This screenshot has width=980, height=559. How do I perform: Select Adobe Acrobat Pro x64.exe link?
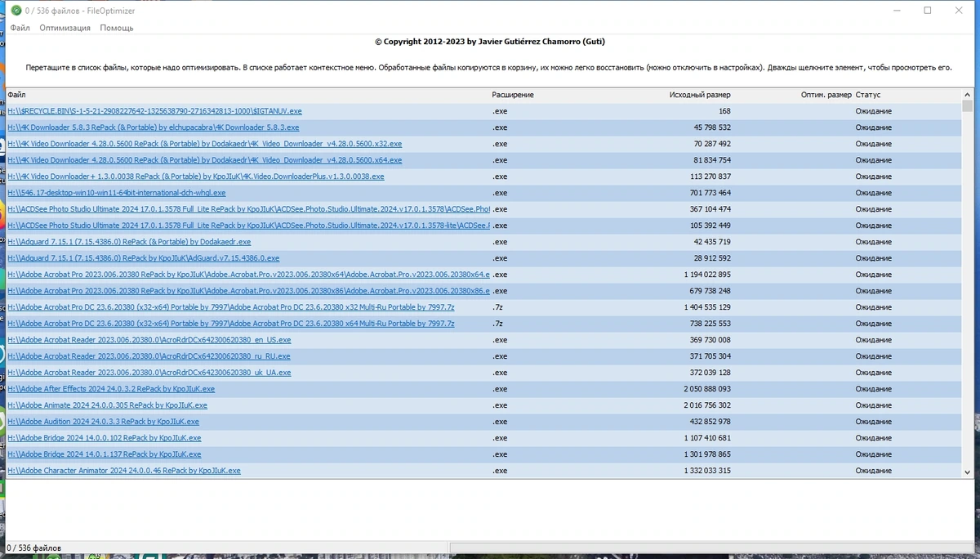[248, 275]
